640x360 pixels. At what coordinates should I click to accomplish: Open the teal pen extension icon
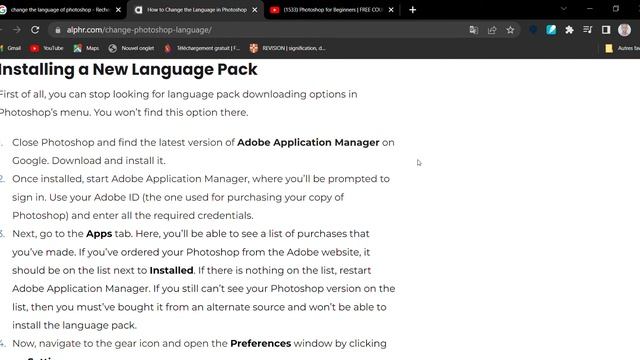[x=551, y=29]
